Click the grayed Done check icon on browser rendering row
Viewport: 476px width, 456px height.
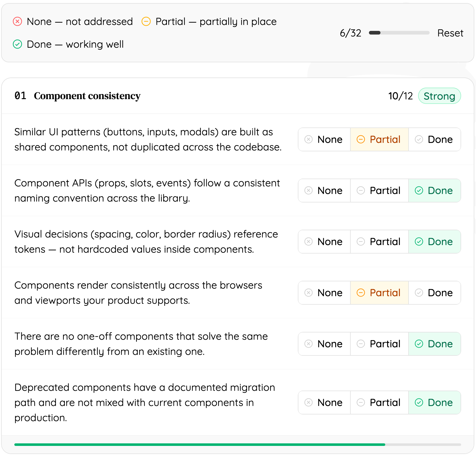coord(419,293)
